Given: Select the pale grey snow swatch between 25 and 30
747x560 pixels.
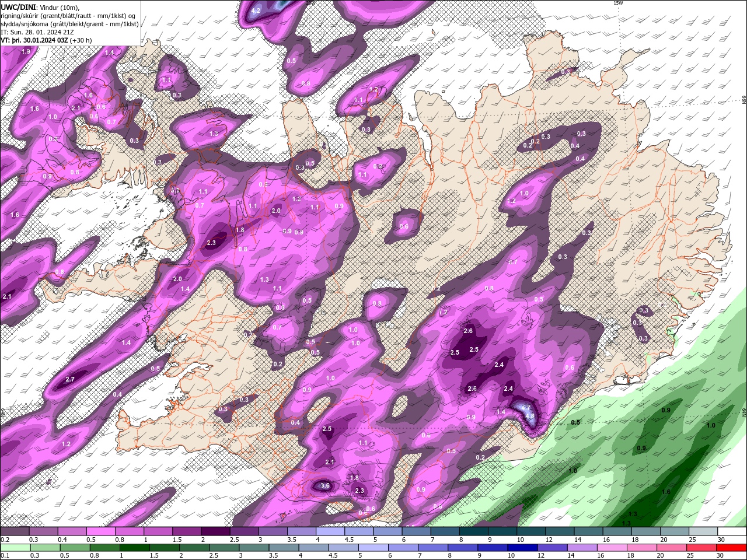Looking at the screenshot, I should [703, 531].
